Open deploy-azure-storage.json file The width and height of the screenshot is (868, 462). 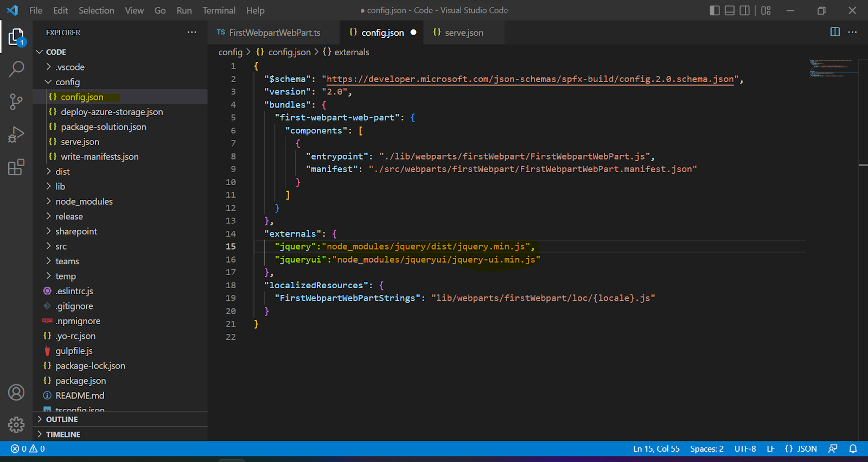[x=120, y=112]
